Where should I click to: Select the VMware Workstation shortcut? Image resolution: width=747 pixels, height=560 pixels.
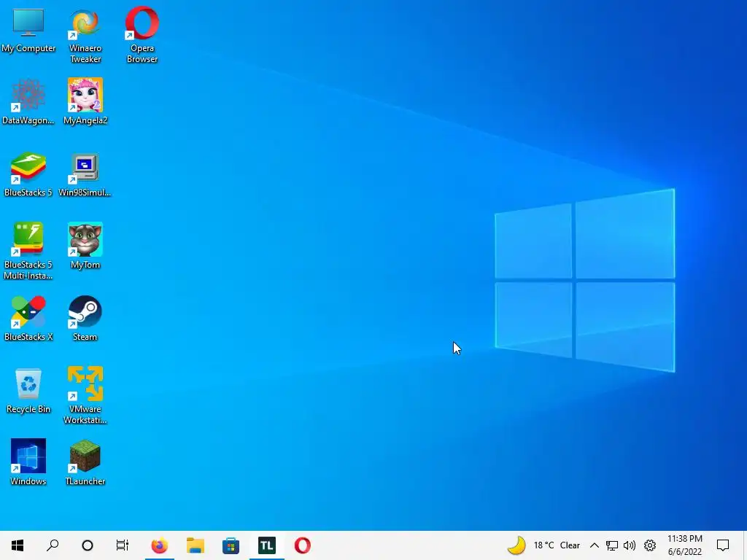pos(85,396)
